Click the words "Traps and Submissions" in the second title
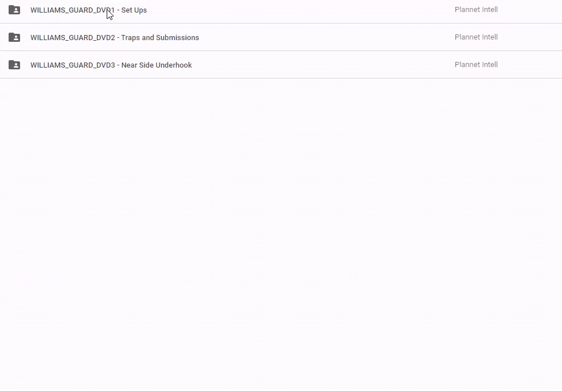The height and width of the screenshot is (392, 562). [x=160, y=38]
